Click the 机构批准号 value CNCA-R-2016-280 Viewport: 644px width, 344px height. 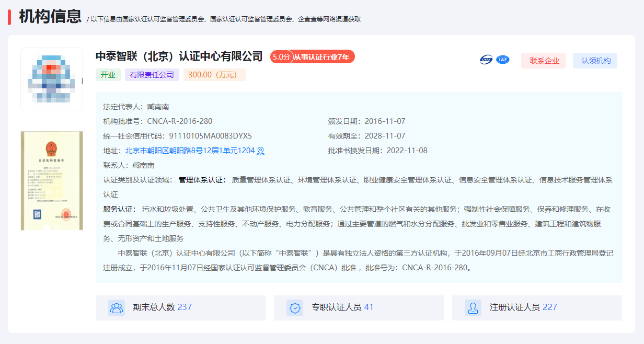pos(180,121)
